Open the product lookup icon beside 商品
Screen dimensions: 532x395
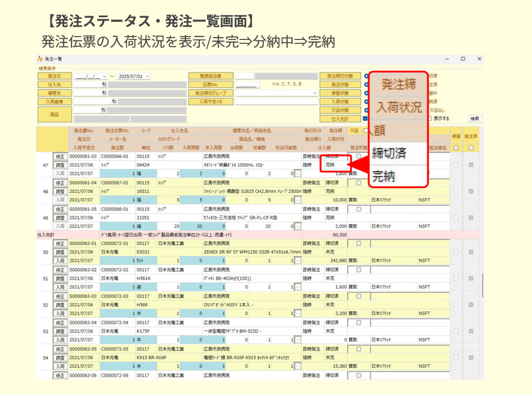pyautogui.click(x=103, y=110)
